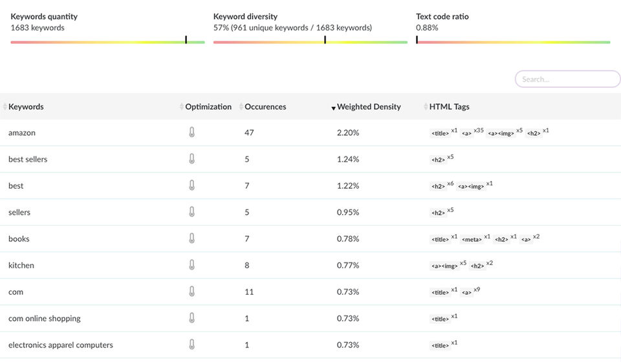Select the kitchen keyword text
The image size is (621, 364).
coord(21,265)
